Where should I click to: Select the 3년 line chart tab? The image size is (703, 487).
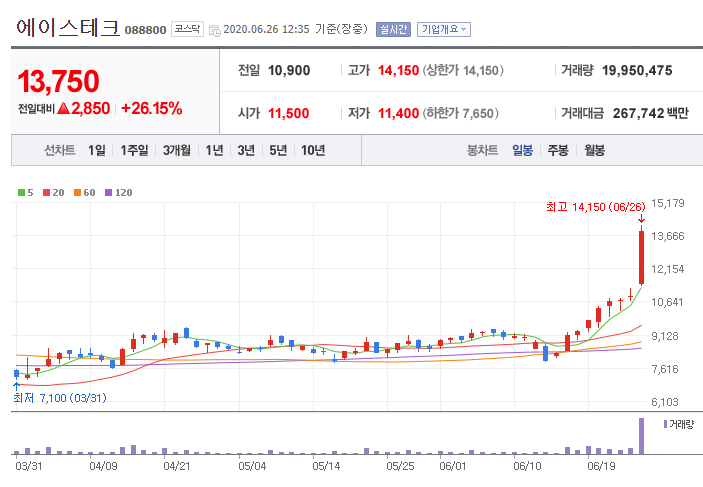pyautogui.click(x=246, y=150)
